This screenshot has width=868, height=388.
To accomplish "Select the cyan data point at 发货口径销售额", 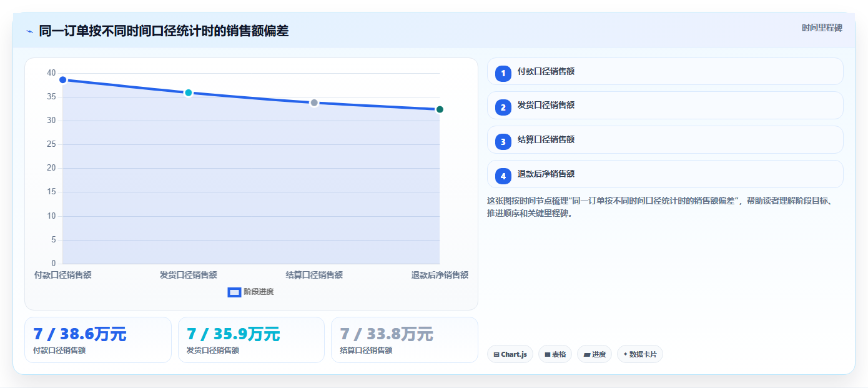I will [188, 92].
